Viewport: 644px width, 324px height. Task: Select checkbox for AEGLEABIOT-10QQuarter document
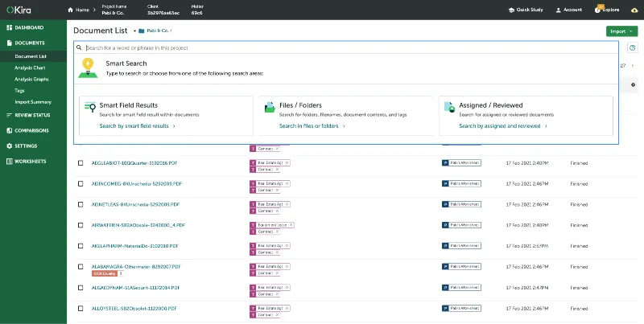tap(80, 162)
